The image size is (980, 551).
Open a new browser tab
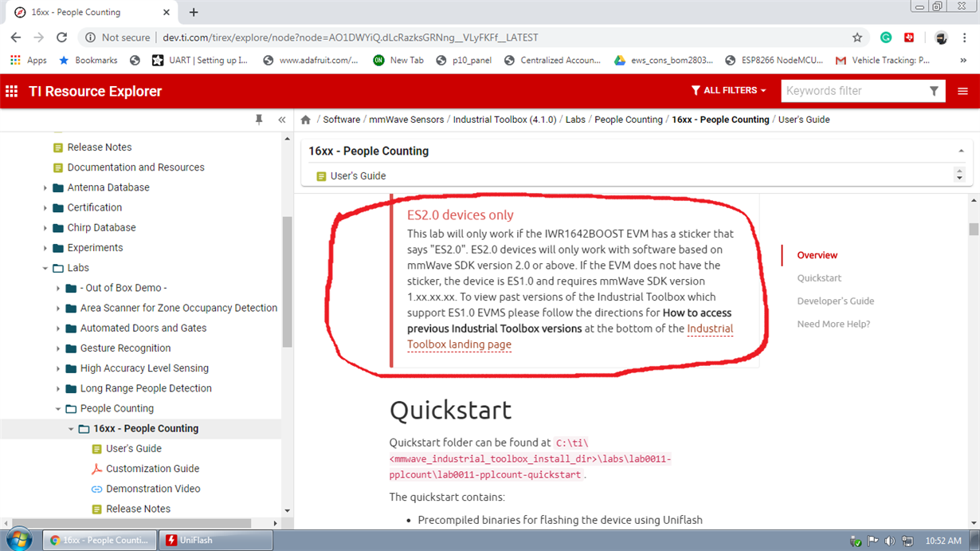(194, 12)
